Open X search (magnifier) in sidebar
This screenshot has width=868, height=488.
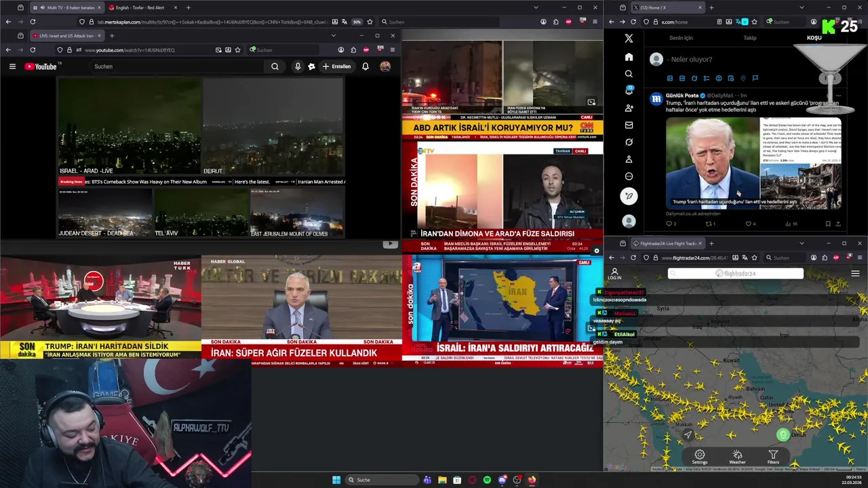coord(629,74)
